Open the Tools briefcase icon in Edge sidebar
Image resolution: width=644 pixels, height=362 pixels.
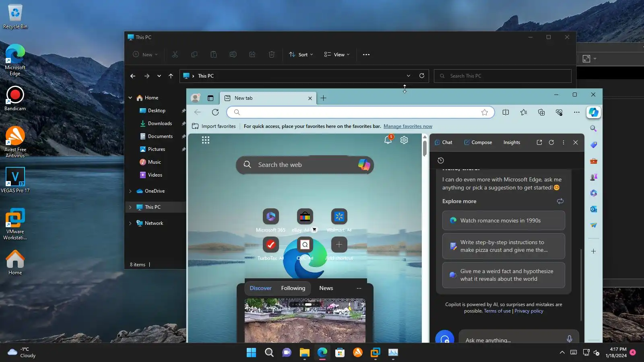click(594, 161)
